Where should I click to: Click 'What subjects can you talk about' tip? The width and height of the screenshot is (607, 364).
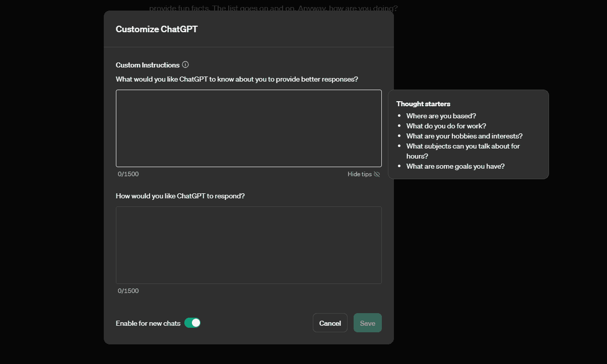pos(463,151)
